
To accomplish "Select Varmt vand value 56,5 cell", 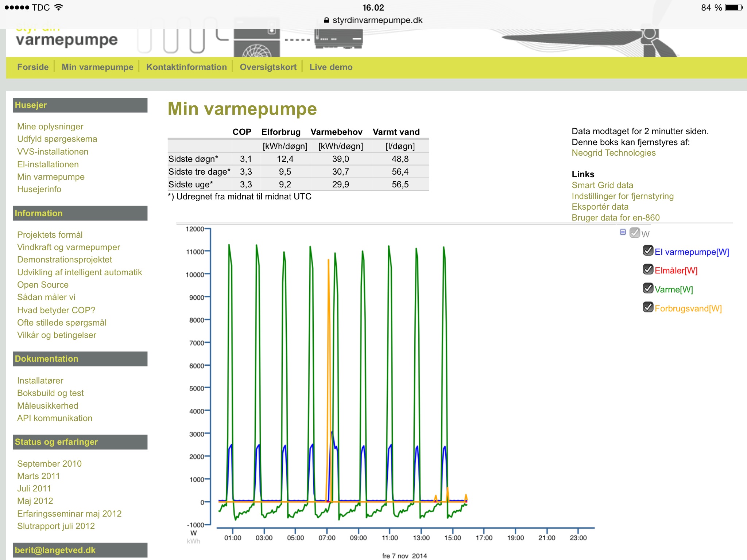I will click(400, 184).
